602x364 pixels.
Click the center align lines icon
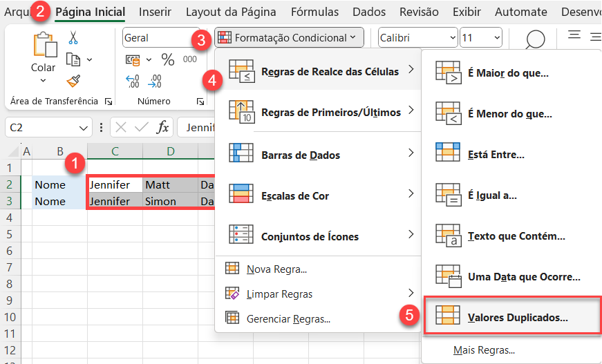click(574, 35)
